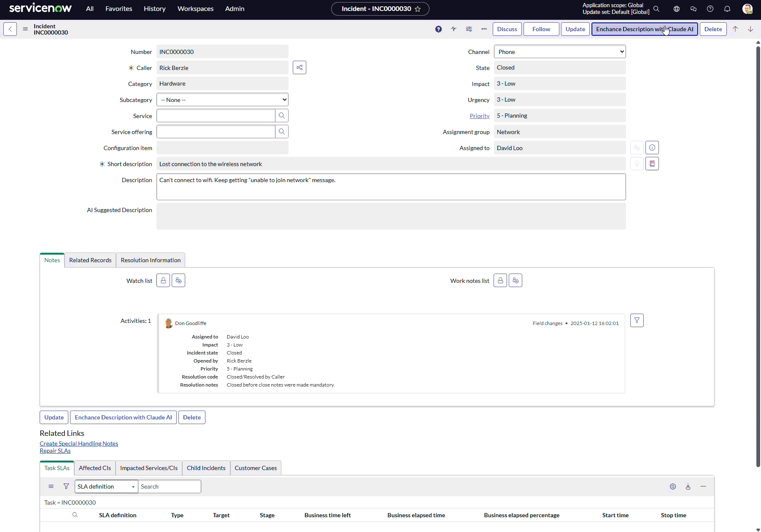Open knowledge search icon beside Short description
This screenshot has width=761, height=532.
652,164
